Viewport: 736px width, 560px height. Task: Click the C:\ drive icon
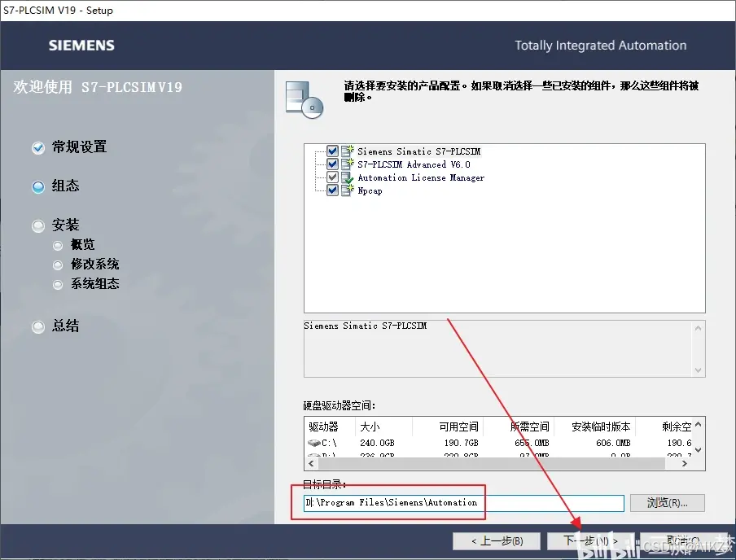click(313, 443)
